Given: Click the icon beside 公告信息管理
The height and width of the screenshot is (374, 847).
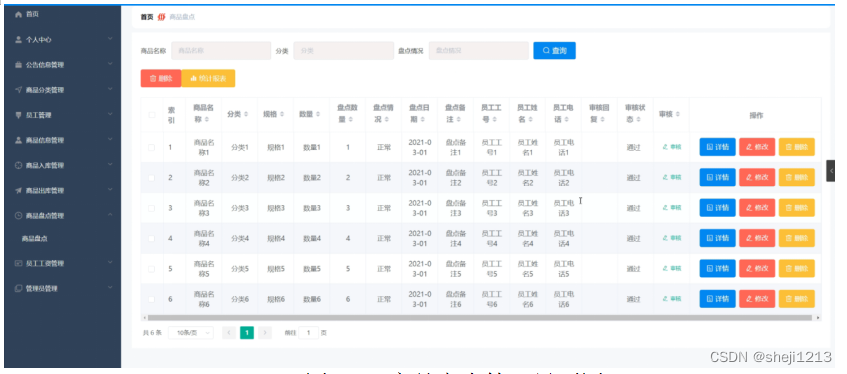Looking at the screenshot, I should point(18,65).
